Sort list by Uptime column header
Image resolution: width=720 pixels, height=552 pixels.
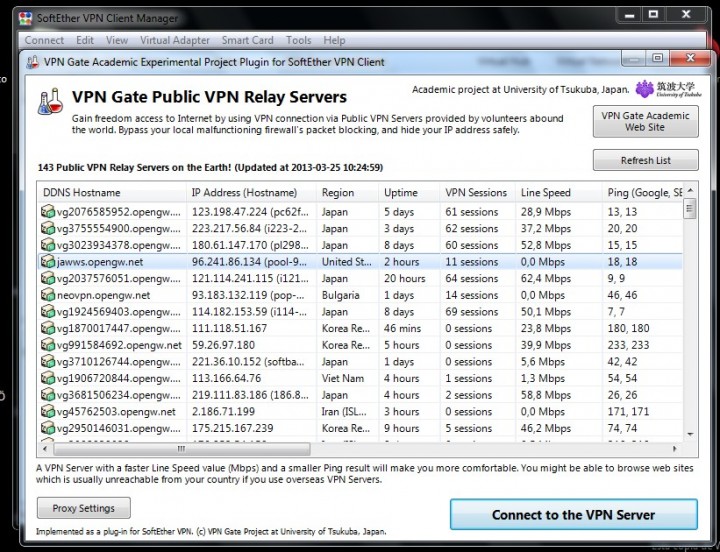[x=409, y=192]
